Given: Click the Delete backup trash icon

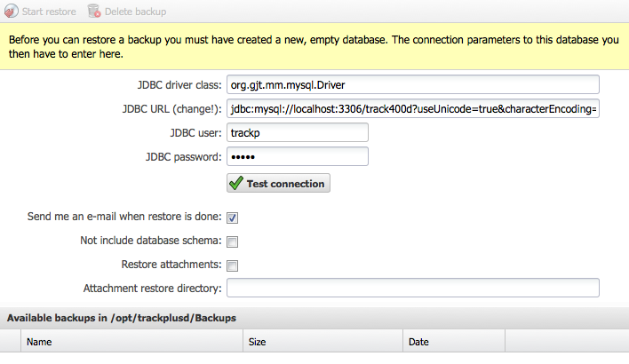Looking at the screenshot, I should click(x=94, y=12).
